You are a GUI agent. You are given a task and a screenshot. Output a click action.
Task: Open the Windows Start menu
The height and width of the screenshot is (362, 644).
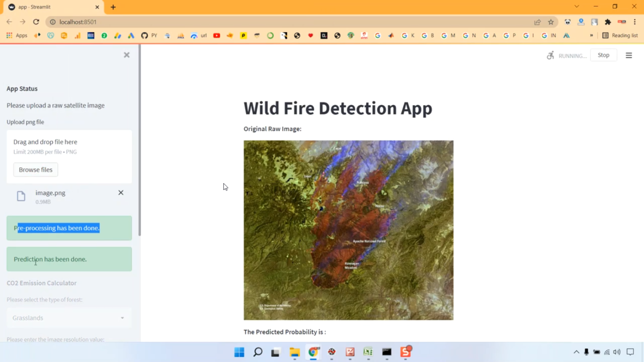pyautogui.click(x=239, y=352)
